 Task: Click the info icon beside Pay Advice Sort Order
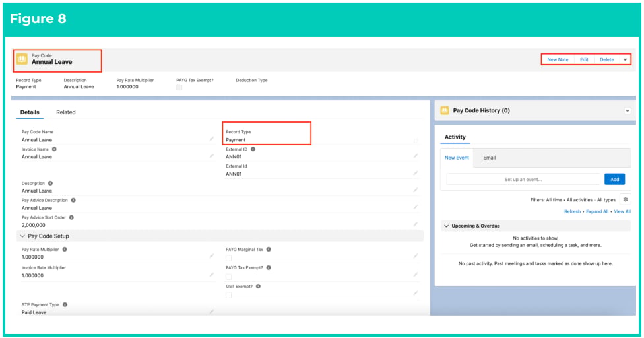pyautogui.click(x=71, y=217)
